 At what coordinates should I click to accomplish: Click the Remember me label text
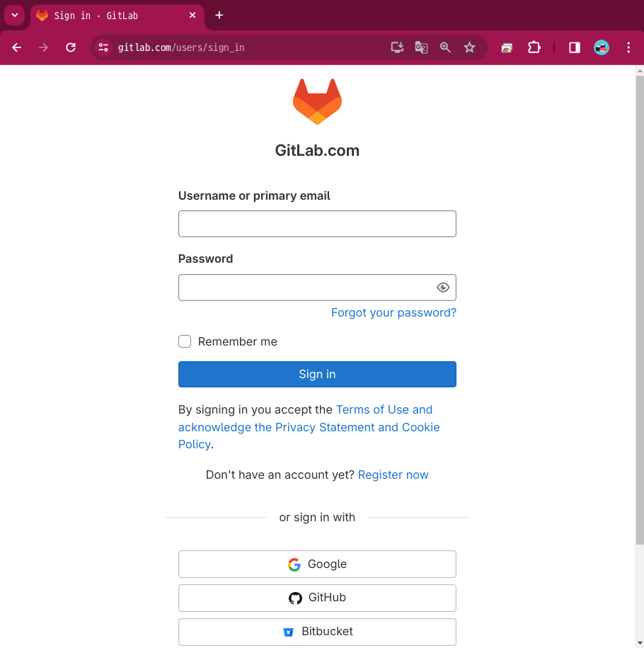(238, 341)
